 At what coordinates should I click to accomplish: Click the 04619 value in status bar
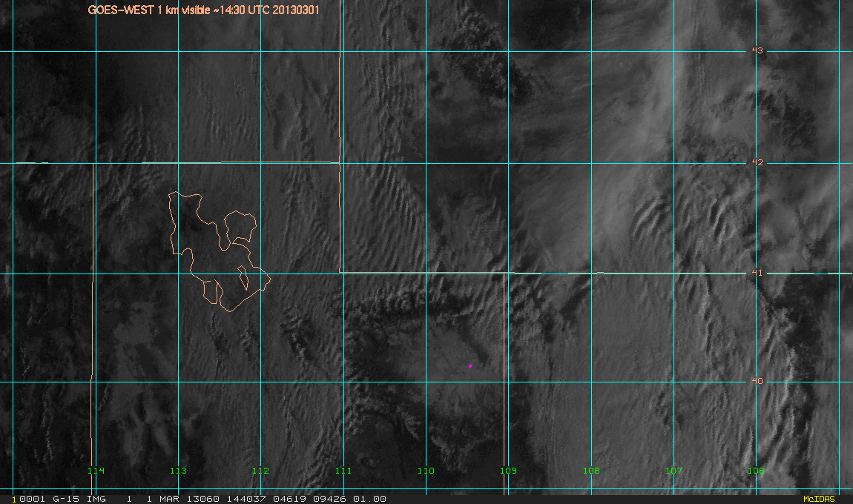pos(289,499)
